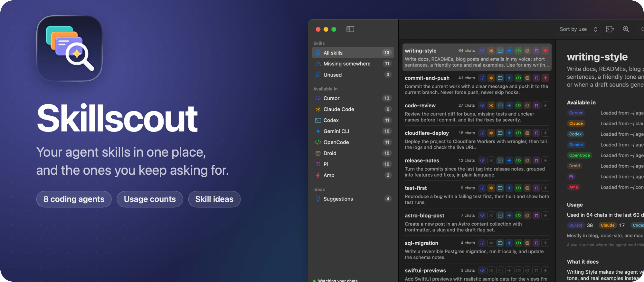The image size is (644, 282).
Task: Click Amp bolt icon on sql-migration row
Action: tap(545, 243)
